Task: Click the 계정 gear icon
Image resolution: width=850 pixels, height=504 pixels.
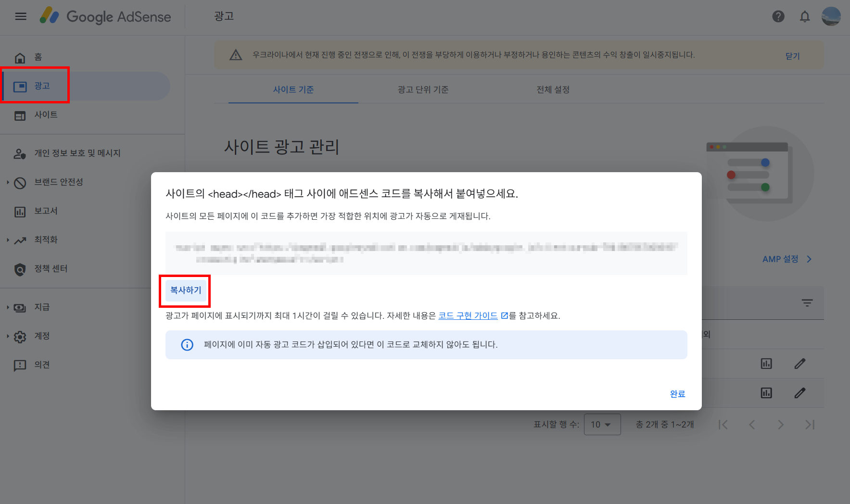Action: pos(20,337)
